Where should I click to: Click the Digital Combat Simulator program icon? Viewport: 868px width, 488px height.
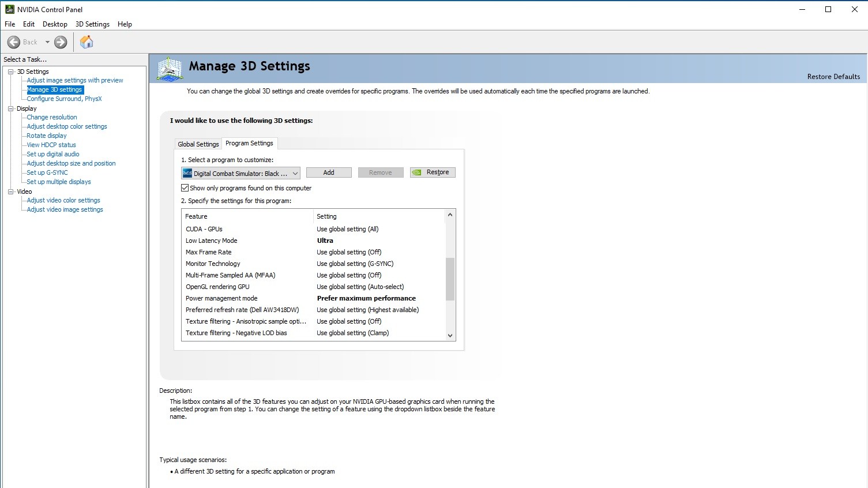(x=187, y=173)
